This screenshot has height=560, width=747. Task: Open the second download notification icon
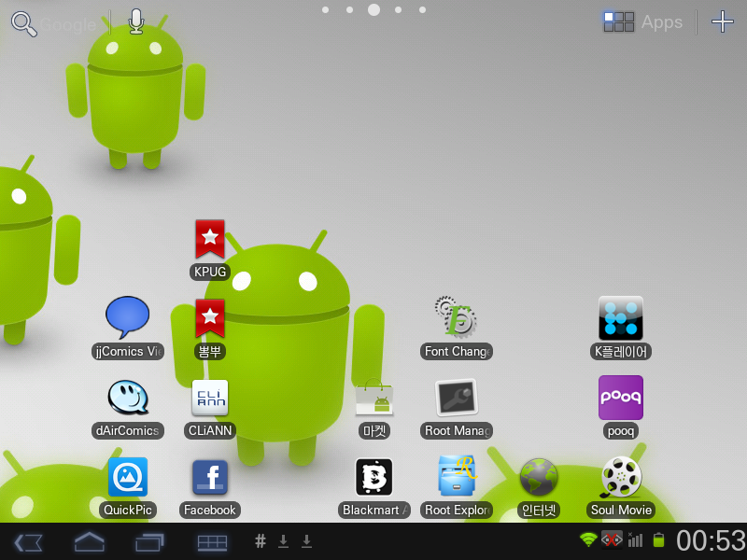click(307, 541)
